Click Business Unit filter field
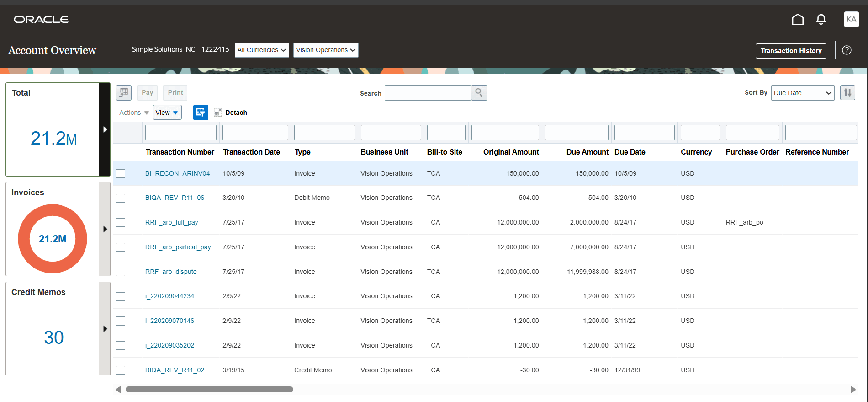The height and width of the screenshot is (402, 868). coord(391,133)
